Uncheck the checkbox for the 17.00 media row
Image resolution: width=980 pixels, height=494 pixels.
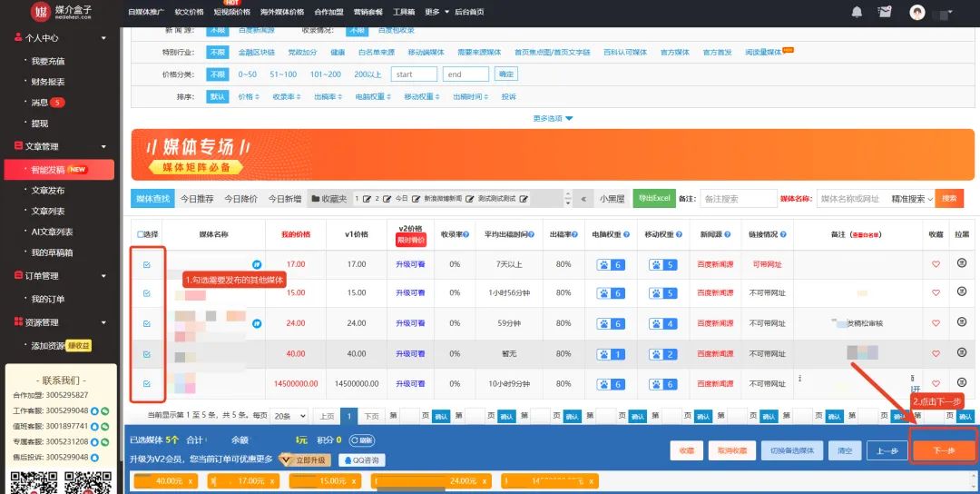147,264
